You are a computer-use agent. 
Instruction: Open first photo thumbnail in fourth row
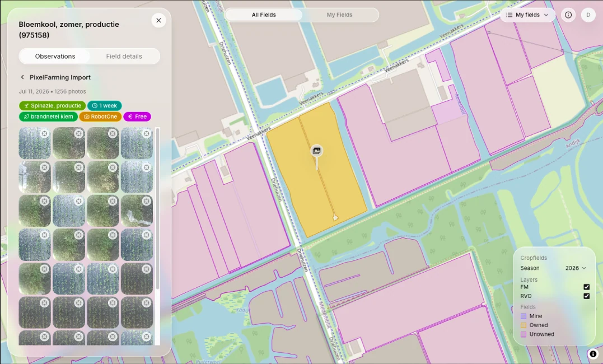(x=35, y=245)
